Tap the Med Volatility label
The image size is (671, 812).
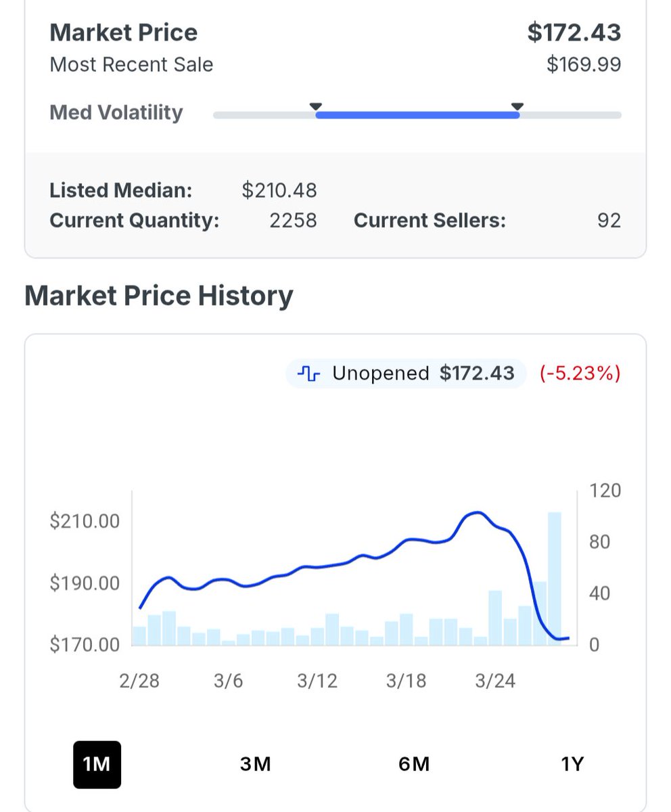point(116,112)
